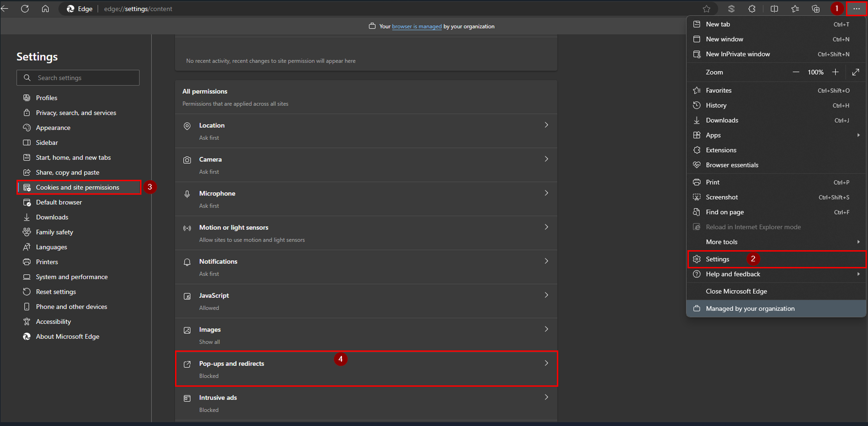The image size is (868, 426).
Task: Open System and performance settings
Action: click(78, 277)
